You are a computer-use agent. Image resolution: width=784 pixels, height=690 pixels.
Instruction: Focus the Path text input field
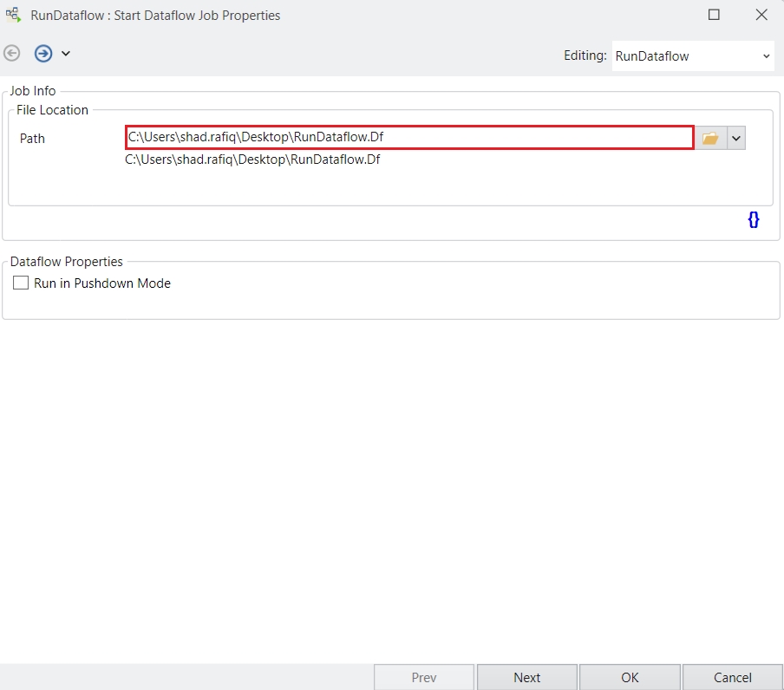coord(409,137)
